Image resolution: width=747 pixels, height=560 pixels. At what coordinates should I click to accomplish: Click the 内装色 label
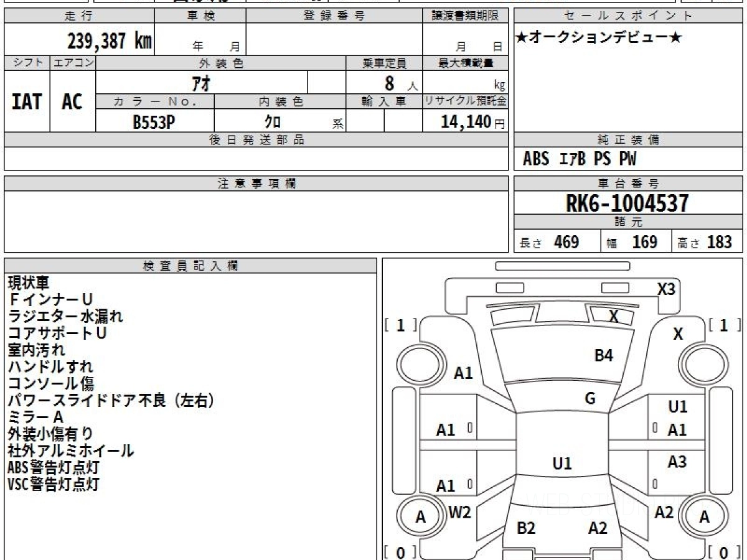click(x=280, y=101)
